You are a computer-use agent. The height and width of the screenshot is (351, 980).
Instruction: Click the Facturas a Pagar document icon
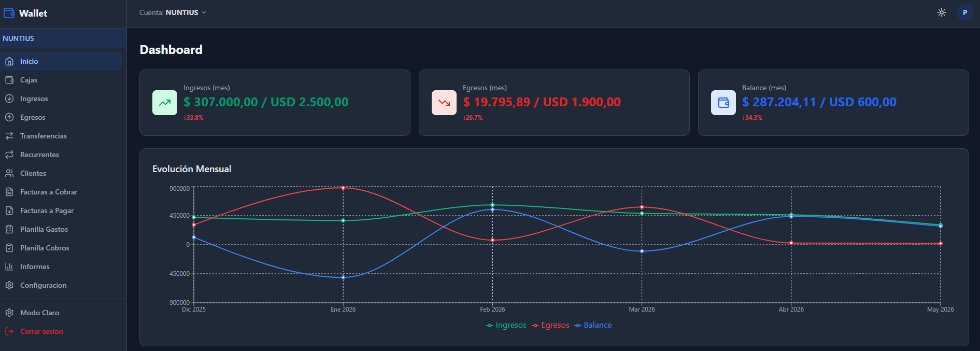coord(9,210)
